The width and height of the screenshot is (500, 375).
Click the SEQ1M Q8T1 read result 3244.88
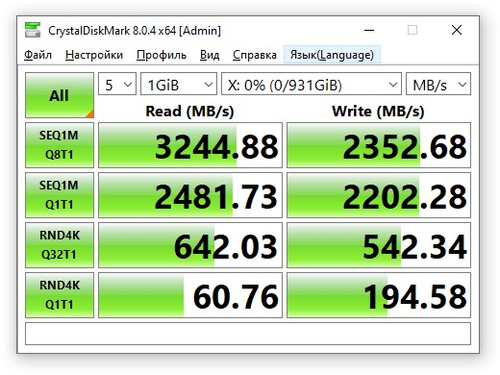click(190, 145)
